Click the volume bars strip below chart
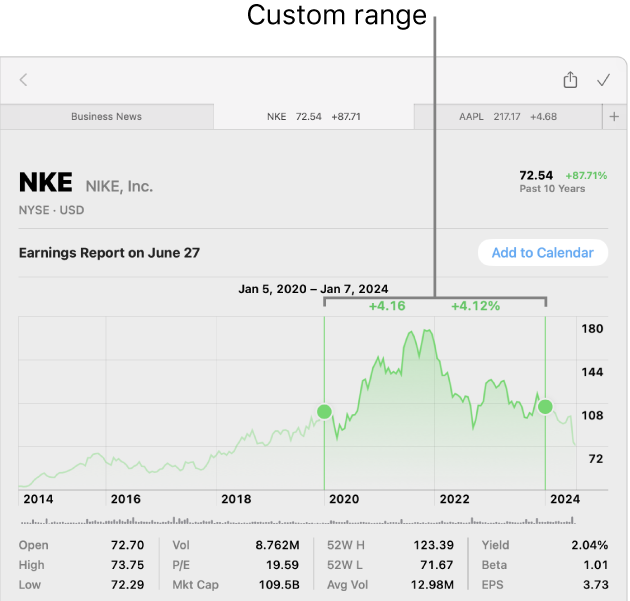The image size is (630, 601). (x=298, y=521)
